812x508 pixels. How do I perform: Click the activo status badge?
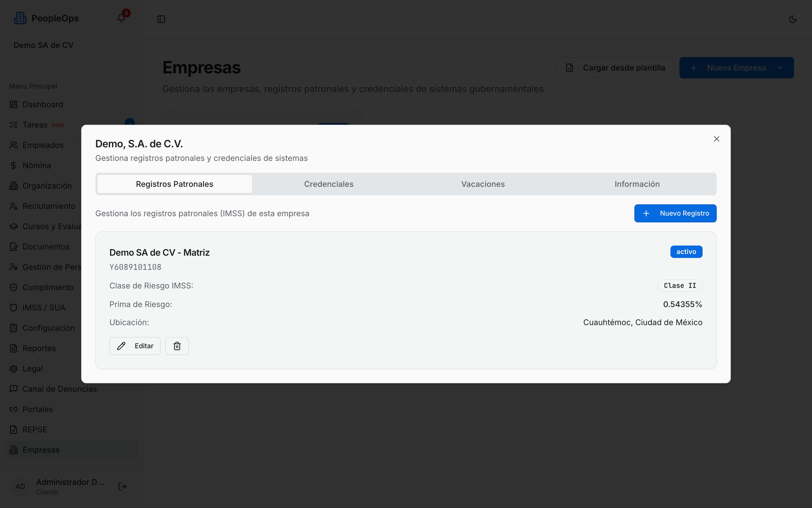click(686, 252)
